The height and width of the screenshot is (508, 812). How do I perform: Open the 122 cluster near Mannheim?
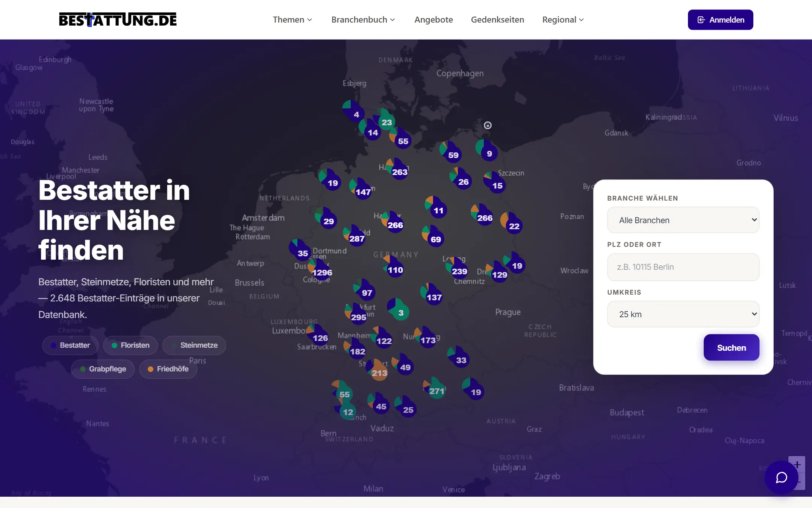pyautogui.click(x=382, y=338)
